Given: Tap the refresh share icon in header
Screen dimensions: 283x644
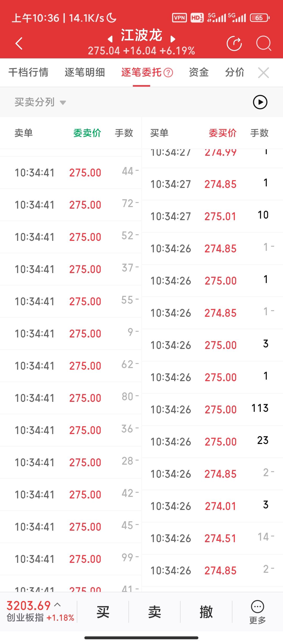Looking at the screenshot, I should [x=234, y=43].
